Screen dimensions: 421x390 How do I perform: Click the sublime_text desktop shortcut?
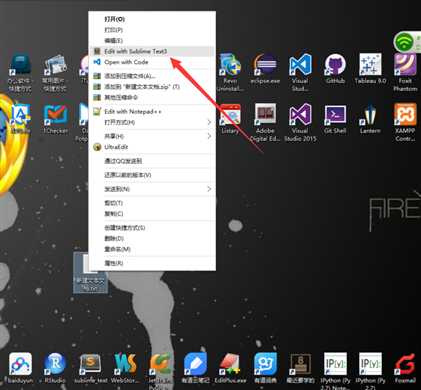91,368
